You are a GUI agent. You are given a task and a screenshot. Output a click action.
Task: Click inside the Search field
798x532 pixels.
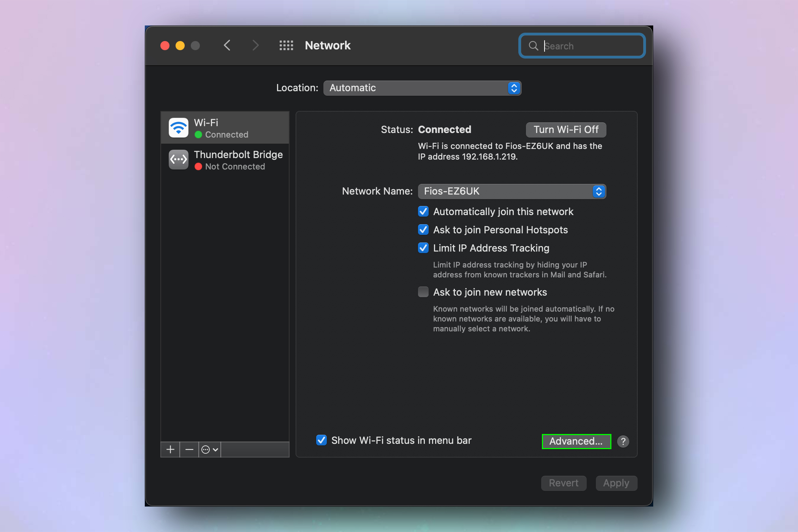[x=581, y=46]
